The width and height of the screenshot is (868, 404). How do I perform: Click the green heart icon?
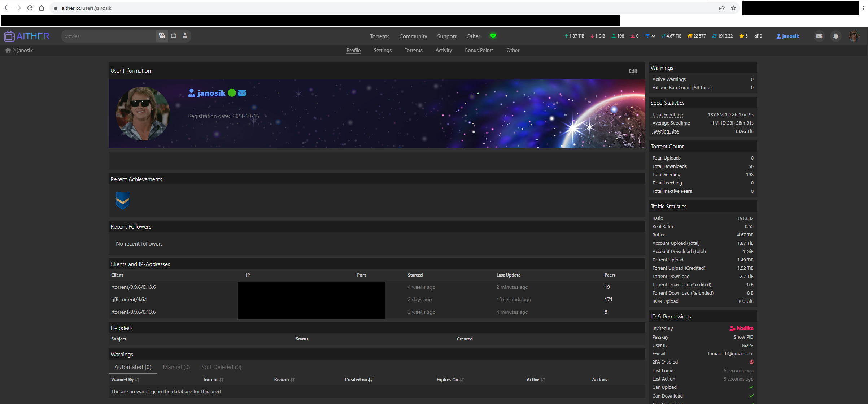(493, 36)
